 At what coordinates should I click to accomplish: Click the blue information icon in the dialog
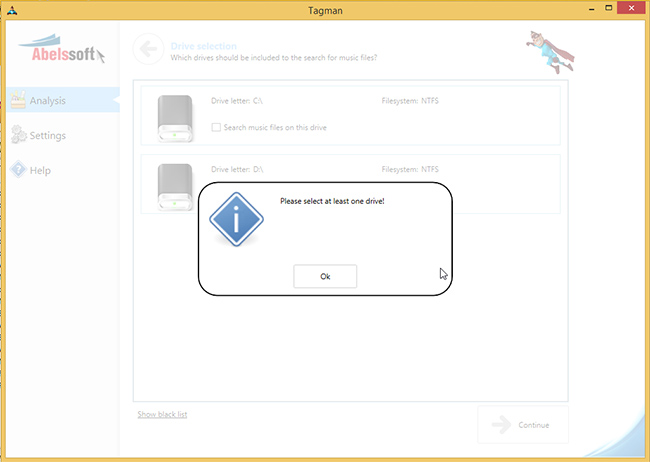[235, 219]
